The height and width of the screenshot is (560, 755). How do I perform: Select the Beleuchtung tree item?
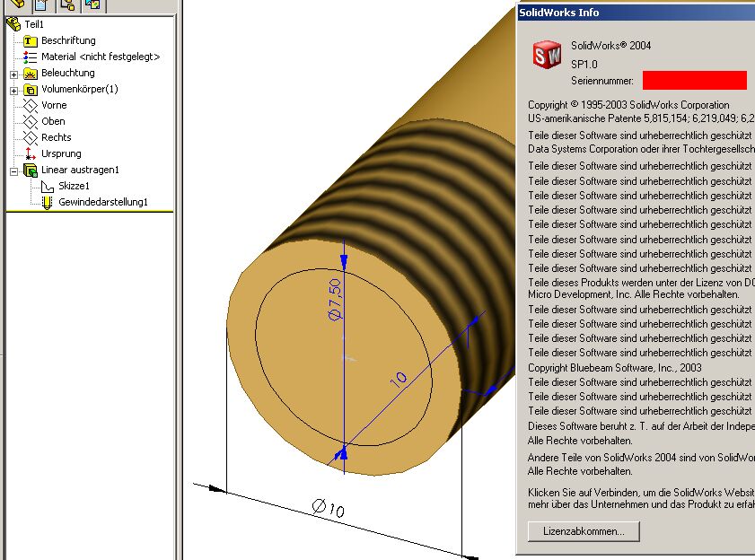(68, 73)
